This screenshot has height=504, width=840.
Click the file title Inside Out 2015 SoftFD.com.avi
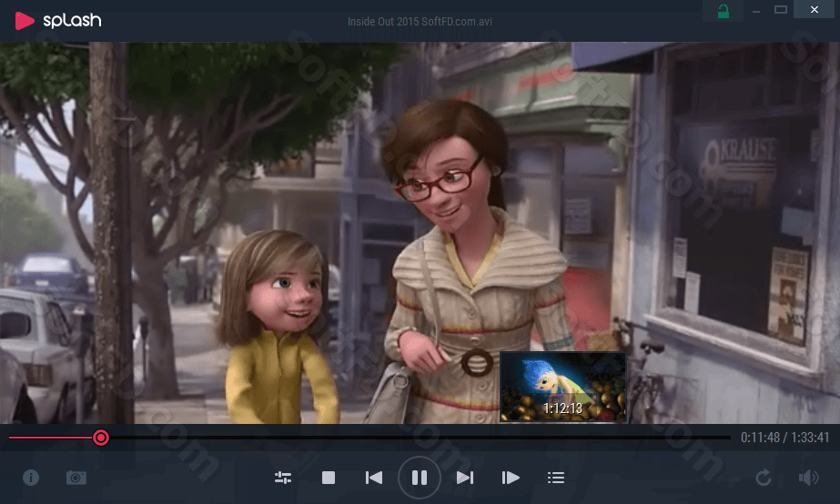pos(420,22)
